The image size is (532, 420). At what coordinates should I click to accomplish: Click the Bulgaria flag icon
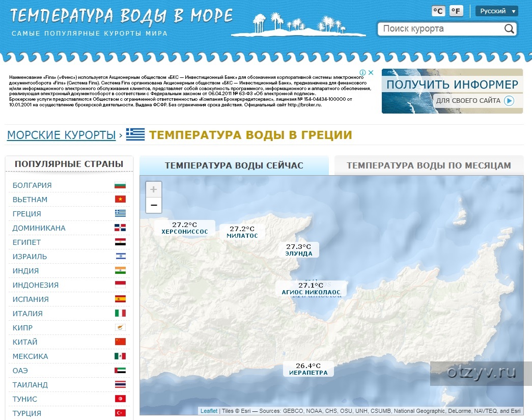(x=120, y=185)
